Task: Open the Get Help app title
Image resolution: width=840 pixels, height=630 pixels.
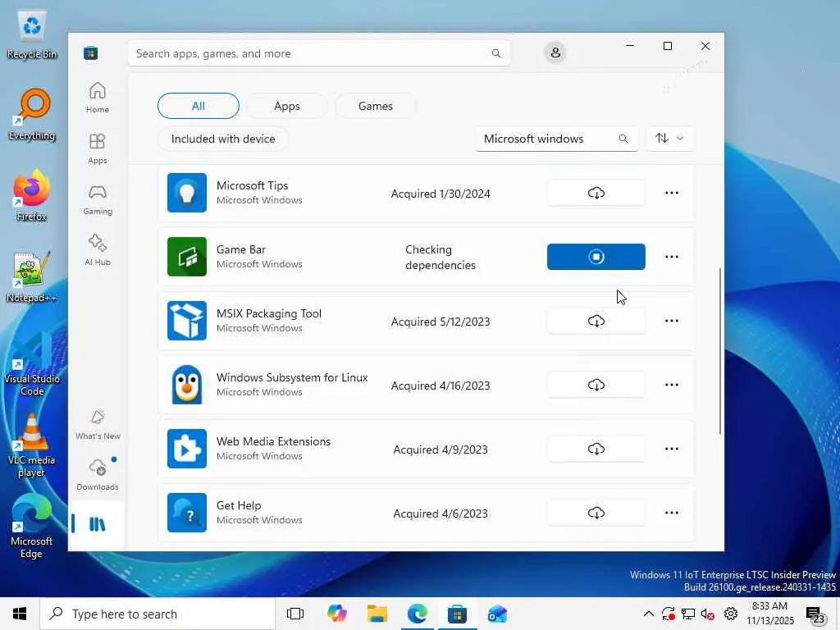Action: [x=239, y=505]
